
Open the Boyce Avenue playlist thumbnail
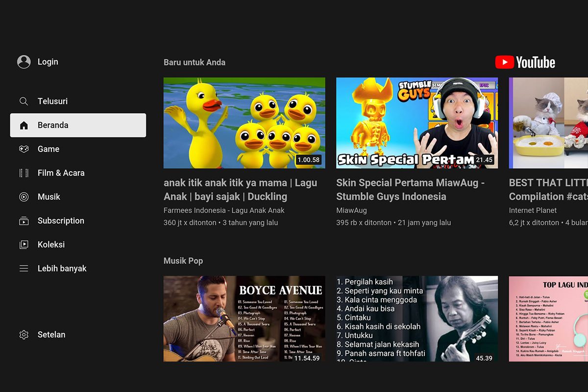point(244,318)
